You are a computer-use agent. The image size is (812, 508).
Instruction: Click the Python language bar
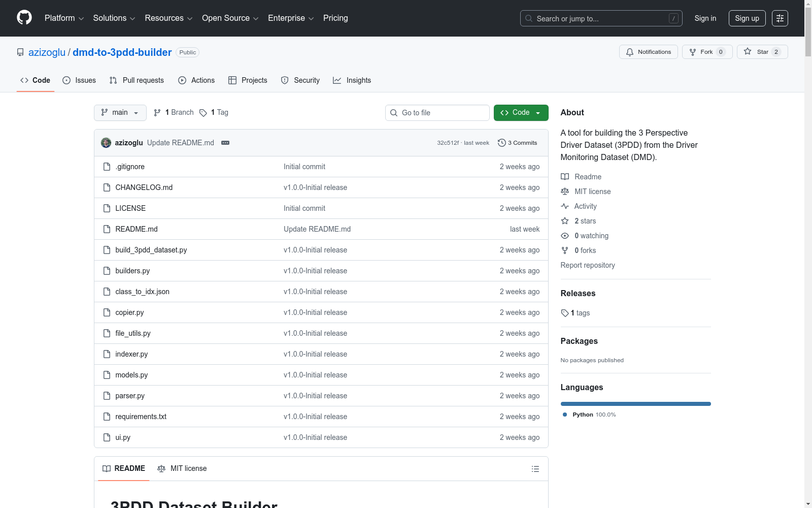636,404
